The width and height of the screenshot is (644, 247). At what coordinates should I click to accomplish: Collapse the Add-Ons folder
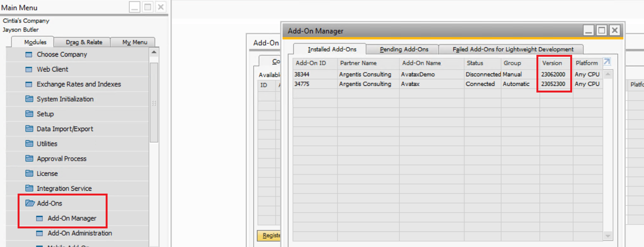point(50,203)
